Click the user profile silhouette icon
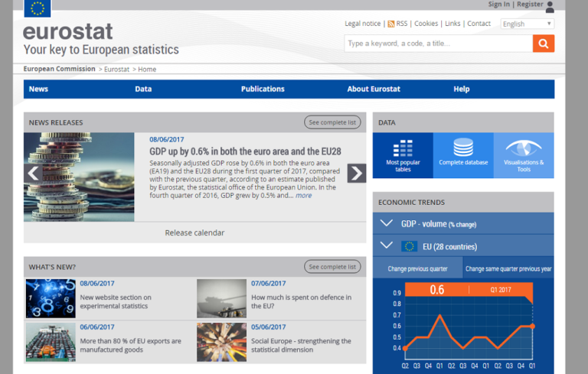This screenshot has width=588, height=374. 550,7
